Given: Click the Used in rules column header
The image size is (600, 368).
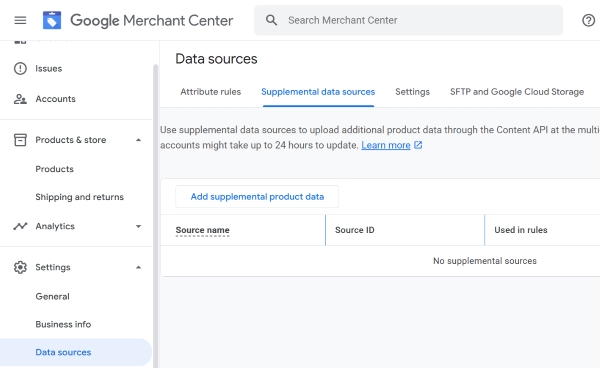Looking at the screenshot, I should click(x=521, y=230).
